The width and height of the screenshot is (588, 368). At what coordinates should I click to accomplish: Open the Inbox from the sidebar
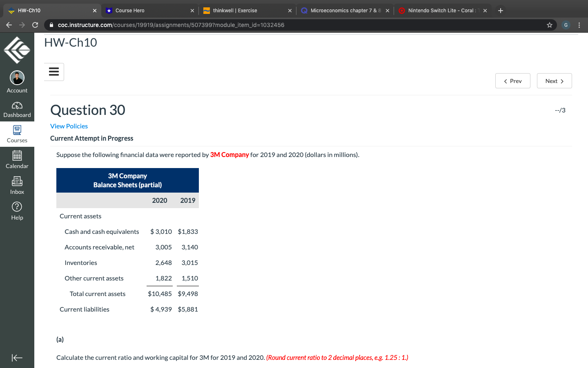tap(17, 185)
